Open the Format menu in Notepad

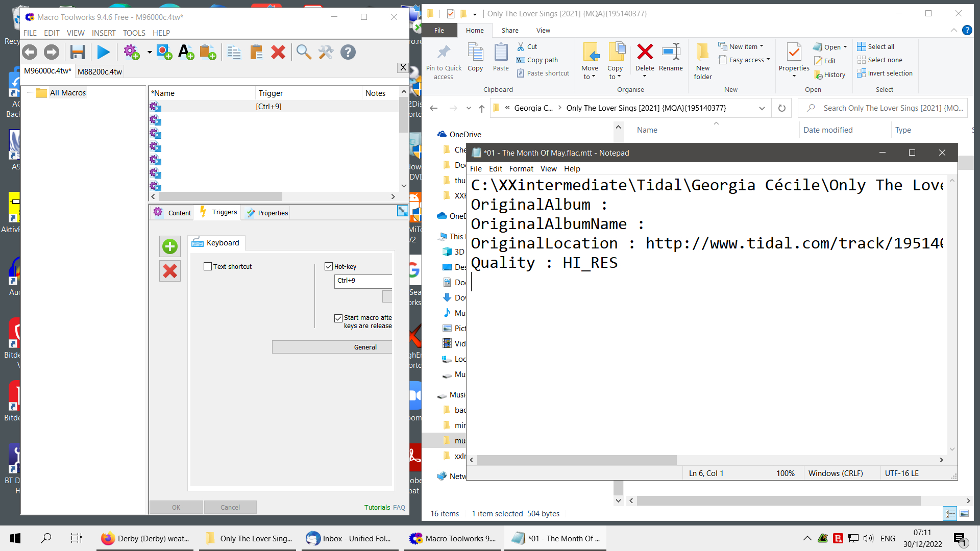521,168
